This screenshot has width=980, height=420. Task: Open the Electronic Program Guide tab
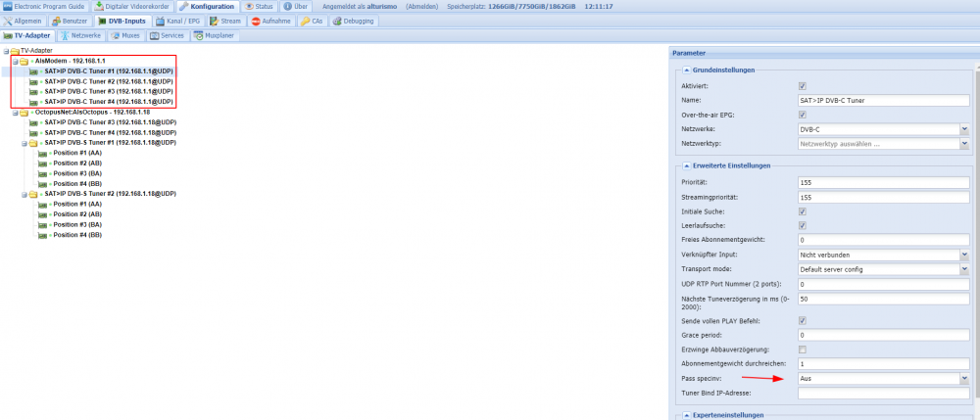point(44,6)
